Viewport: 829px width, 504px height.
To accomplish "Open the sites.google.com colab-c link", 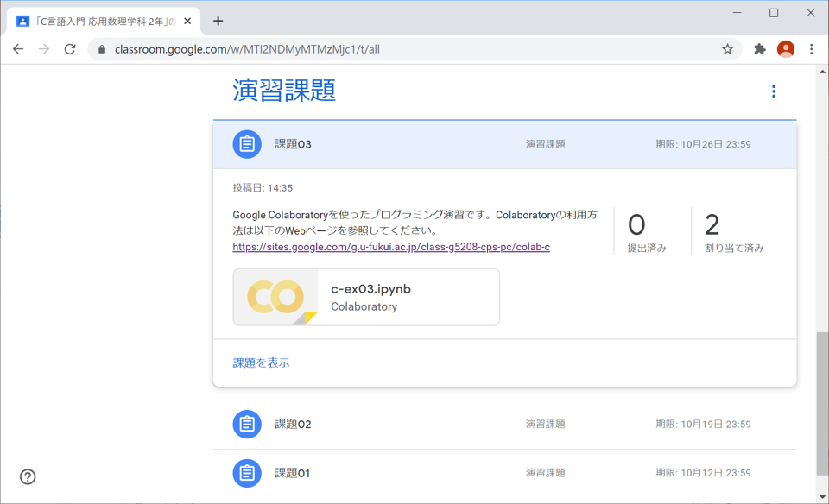I will tap(391, 247).
